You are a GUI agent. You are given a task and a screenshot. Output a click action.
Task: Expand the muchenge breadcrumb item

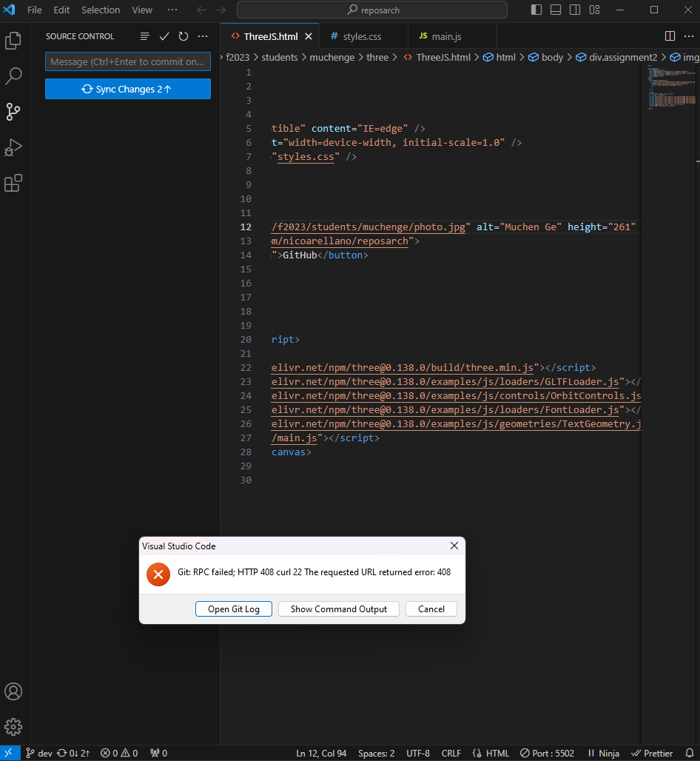[332, 57]
